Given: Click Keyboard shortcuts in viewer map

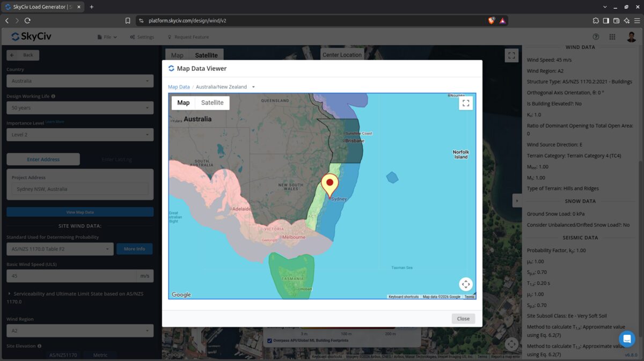Looking at the screenshot, I should (404, 297).
